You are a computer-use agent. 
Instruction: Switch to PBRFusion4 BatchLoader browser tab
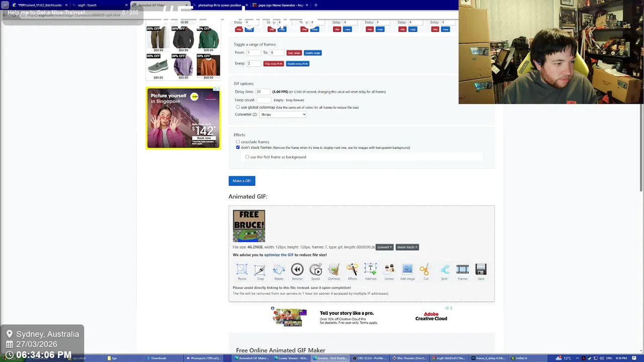(40, 5)
